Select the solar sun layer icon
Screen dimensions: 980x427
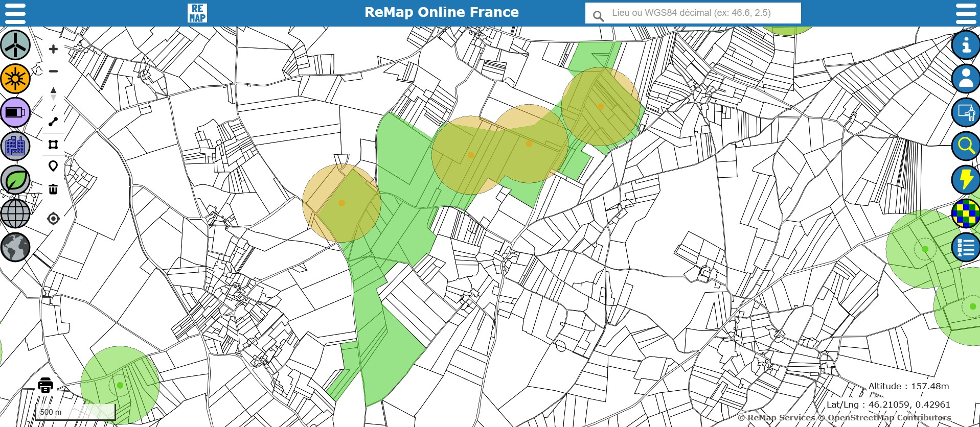click(15, 79)
